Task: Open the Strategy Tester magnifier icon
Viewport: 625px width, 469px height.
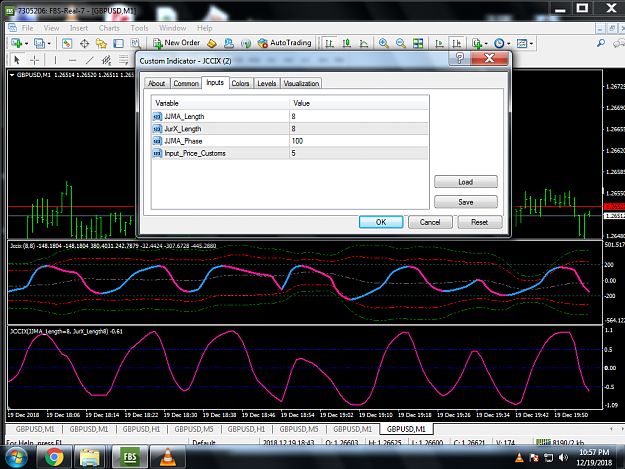Action: [x=136, y=43]
